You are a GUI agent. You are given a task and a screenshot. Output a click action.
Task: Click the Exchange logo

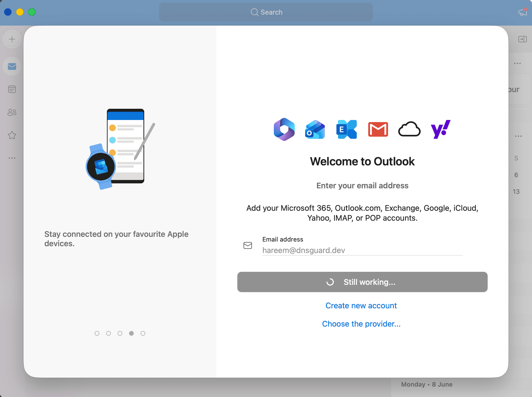click(x=347, y=129)
